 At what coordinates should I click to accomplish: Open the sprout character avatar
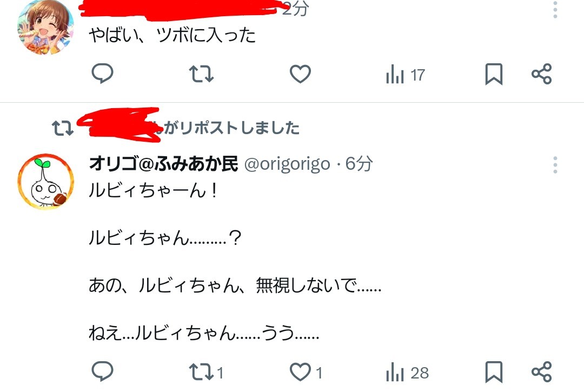pyautogui.click(x=45, y=181)
